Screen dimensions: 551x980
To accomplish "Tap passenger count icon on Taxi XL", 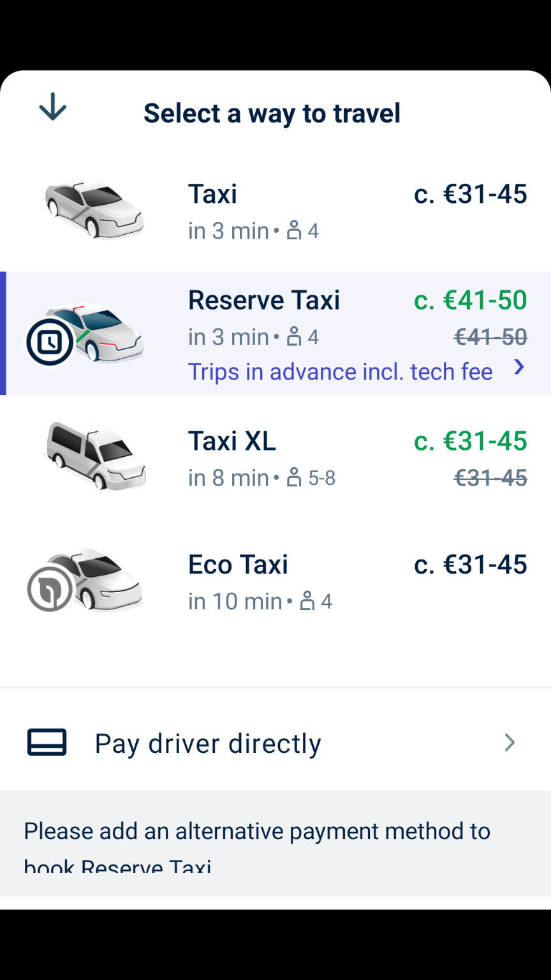I will click(x=294, y=477).
